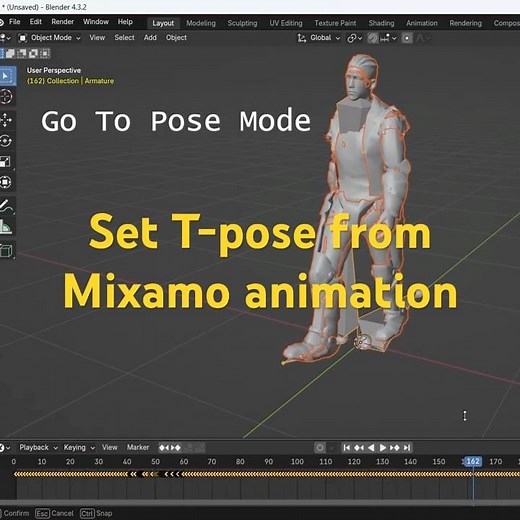This screenshot has height=520, width=520.
Task: Click keyframe diamonds row in timeline
Action: (x=267, y=474)
